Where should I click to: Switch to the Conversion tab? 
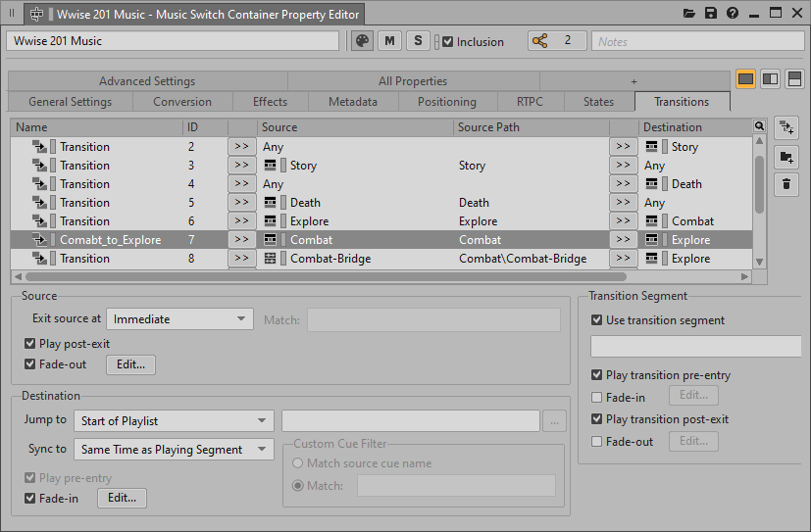pos(182,102)
